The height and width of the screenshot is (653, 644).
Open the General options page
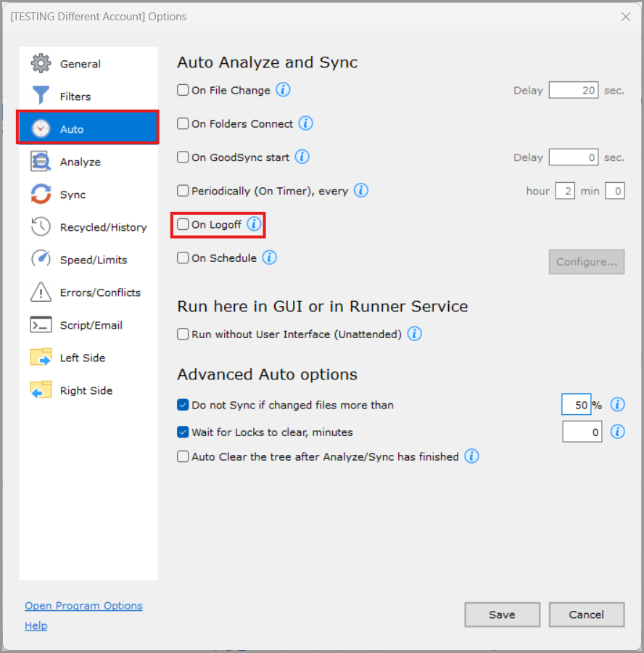[88, 63]
